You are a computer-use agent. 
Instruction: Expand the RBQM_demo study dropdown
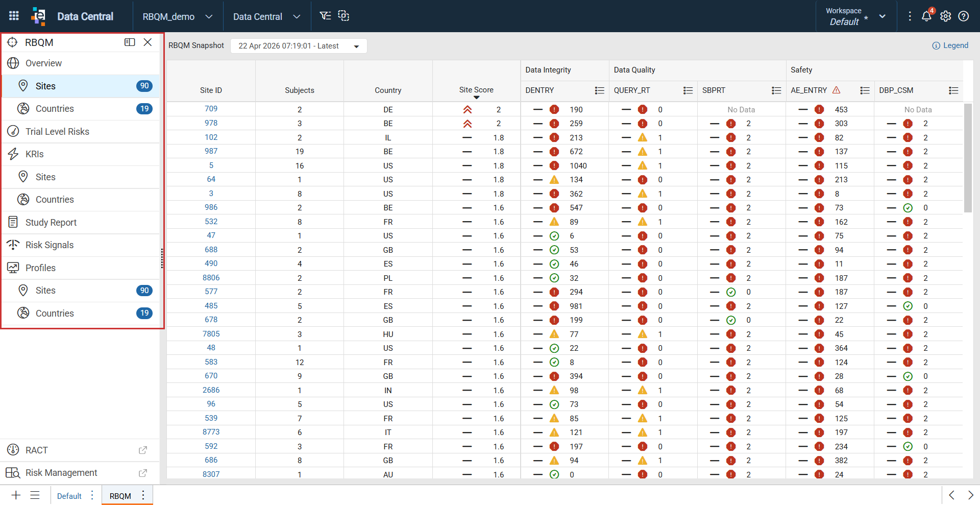tap(209, 16)
